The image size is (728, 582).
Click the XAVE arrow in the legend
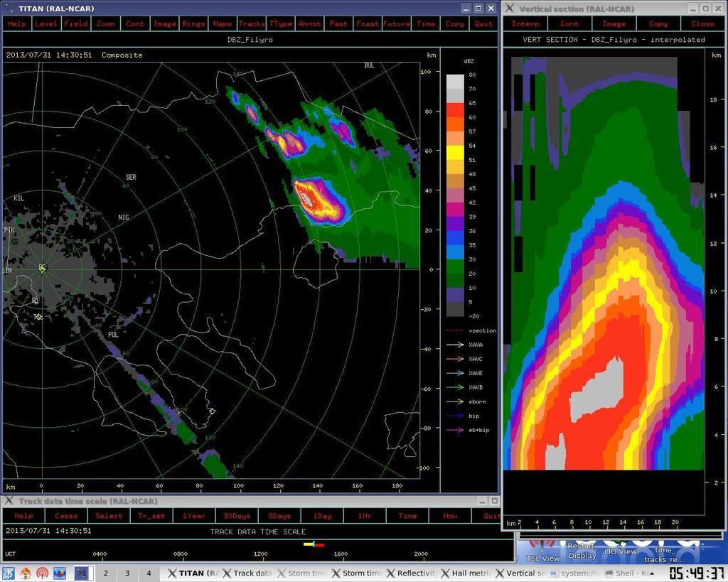click(x=455, y=372)
